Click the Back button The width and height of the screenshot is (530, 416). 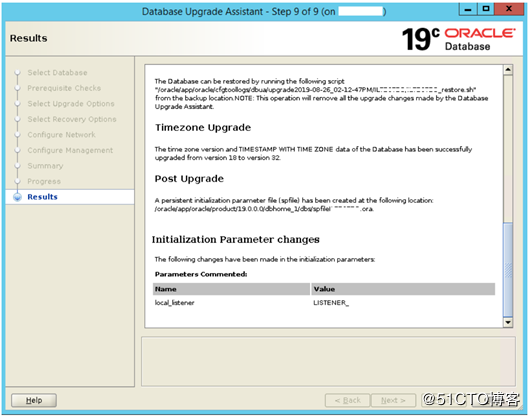[347, 400]
